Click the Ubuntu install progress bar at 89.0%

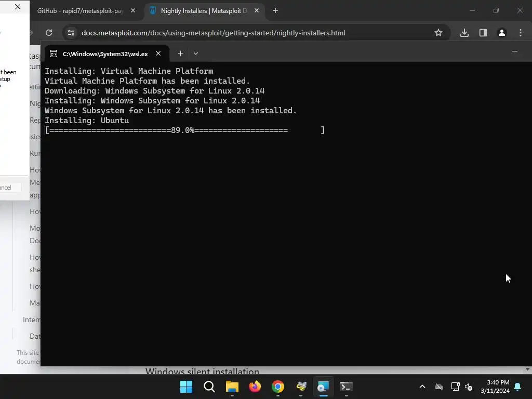[x=185, y=130]
